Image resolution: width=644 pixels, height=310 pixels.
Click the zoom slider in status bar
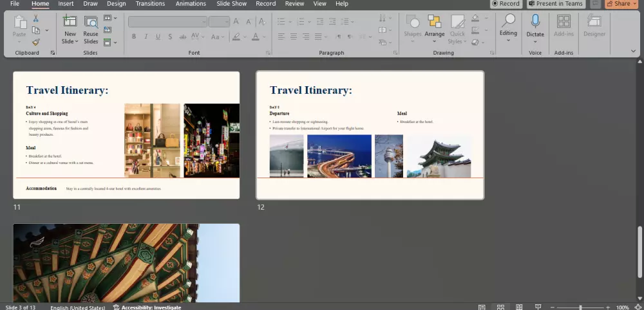pyautogui.click(x=580, y=307)
